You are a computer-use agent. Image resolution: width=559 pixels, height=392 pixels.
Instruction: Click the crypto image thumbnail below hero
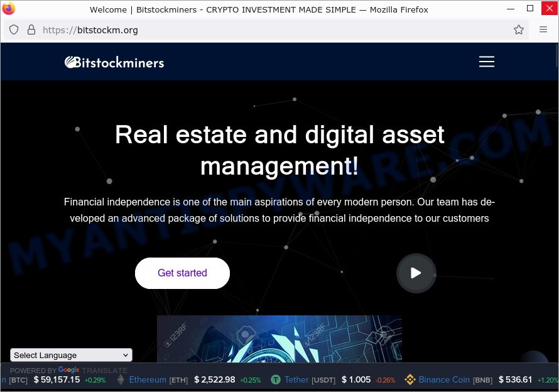(x=279, y=339)
